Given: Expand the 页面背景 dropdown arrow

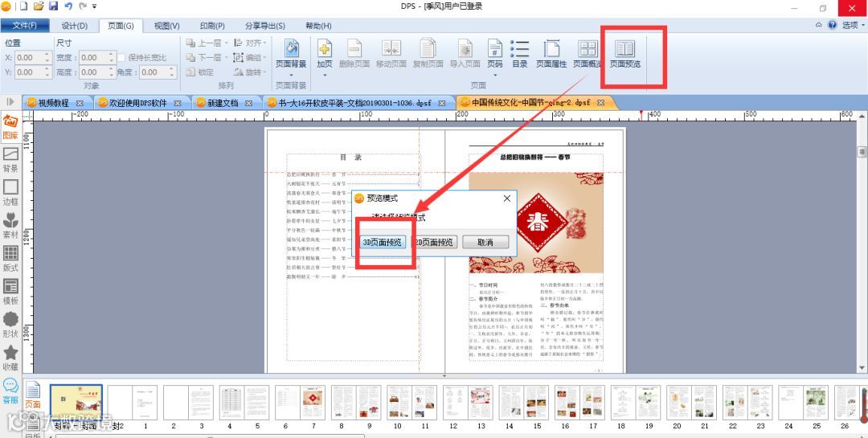Looking at the screenshot, I should [291, 75].
